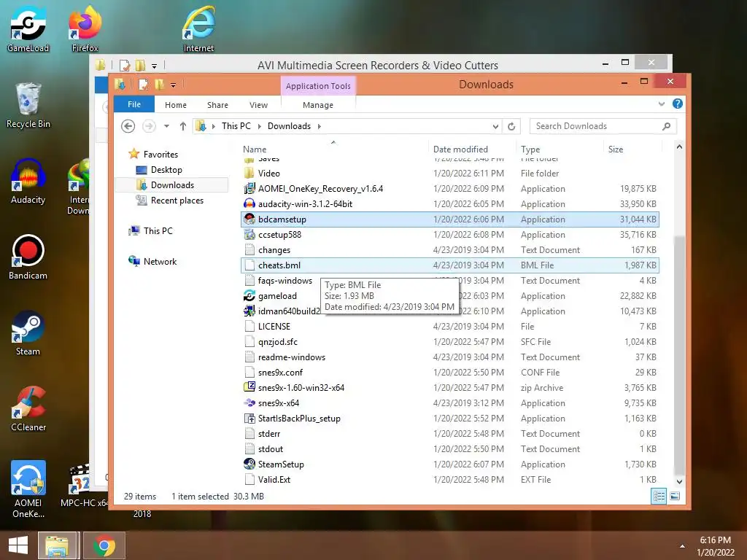Click the Forward navigation arrow

pyautogui.click(x=149, y=126)
